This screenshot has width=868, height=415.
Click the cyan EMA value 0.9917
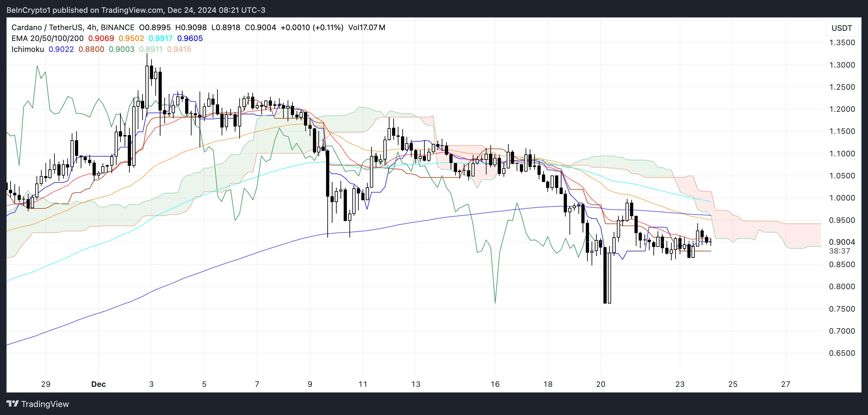(x=160, y=38)
